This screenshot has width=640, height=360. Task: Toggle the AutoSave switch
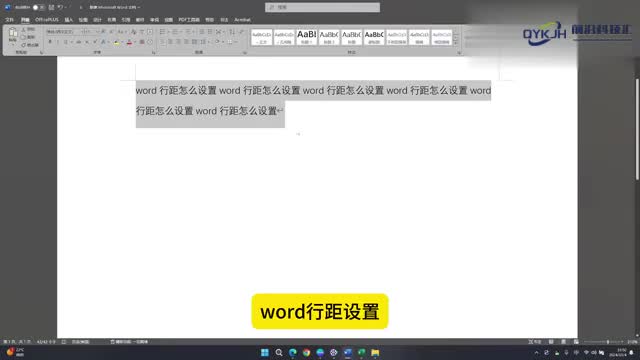tap(38, 7)
